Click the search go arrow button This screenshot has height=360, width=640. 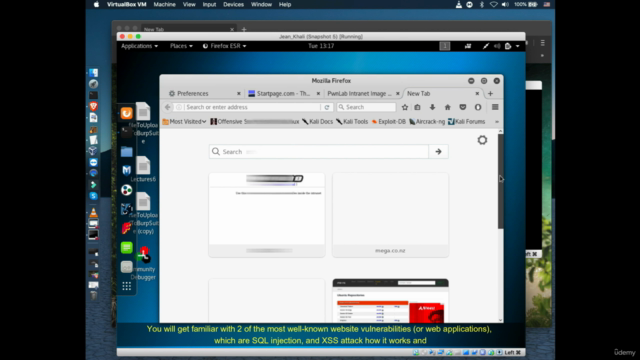click(x=438, y=151)
